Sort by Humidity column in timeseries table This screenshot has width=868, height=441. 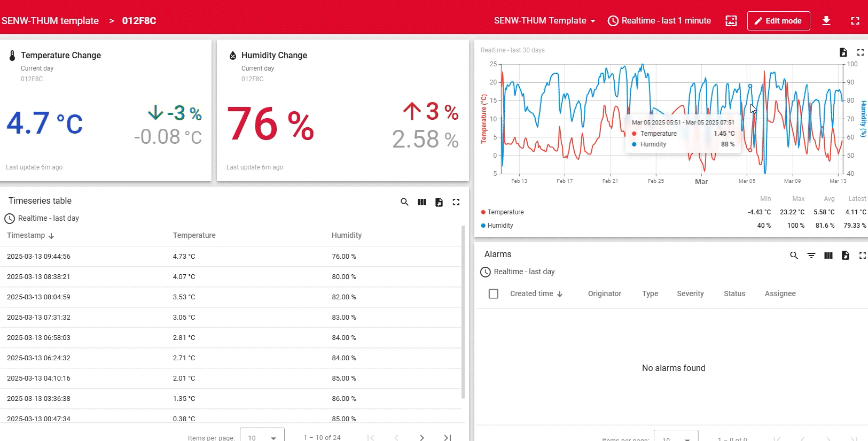click(347, 235)
